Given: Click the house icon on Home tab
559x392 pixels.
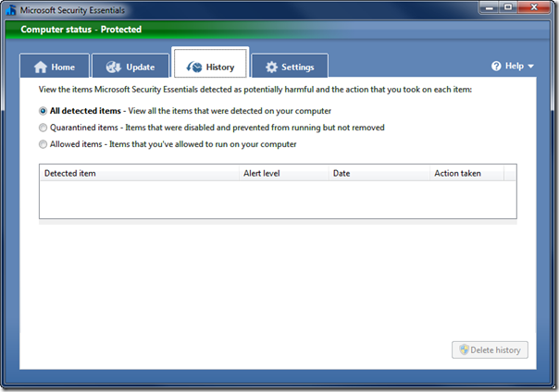Looking at the screenshot, I should 41,67.
